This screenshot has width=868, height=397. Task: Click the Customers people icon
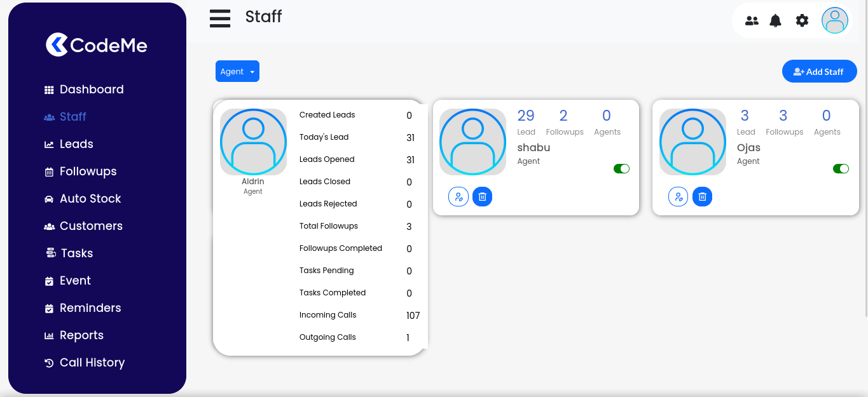pos(49,227)
